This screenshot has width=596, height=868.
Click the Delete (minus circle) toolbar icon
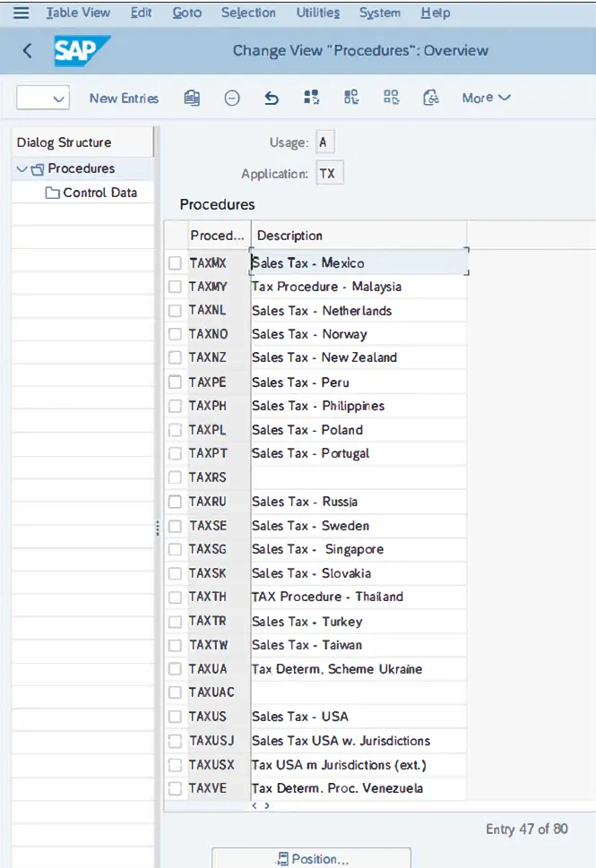click(232, 99)
